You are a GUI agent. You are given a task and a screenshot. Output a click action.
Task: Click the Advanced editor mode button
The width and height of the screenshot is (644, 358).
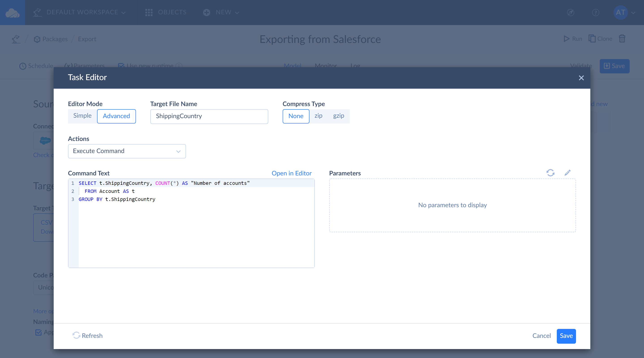coord(116,116)
